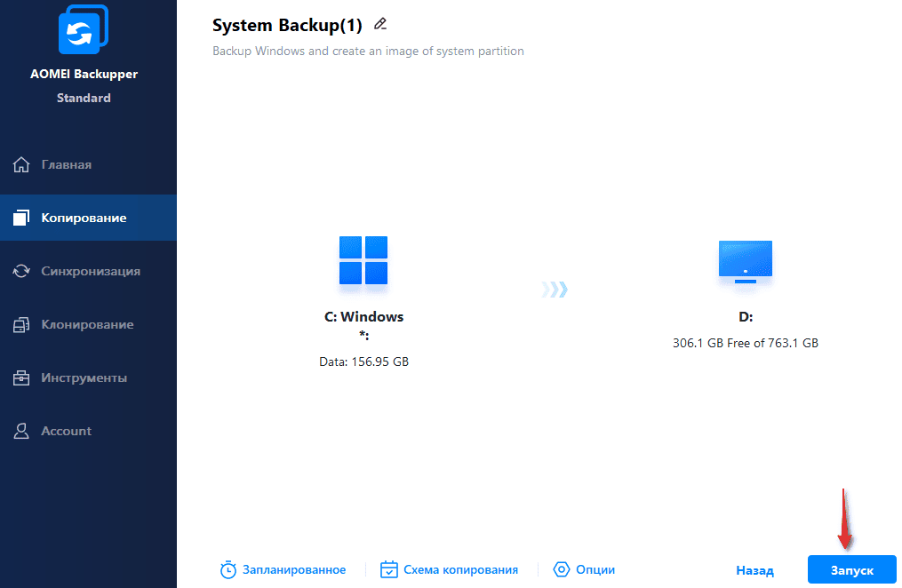Click the pencil icon to rename System Backup(1)

379,24
